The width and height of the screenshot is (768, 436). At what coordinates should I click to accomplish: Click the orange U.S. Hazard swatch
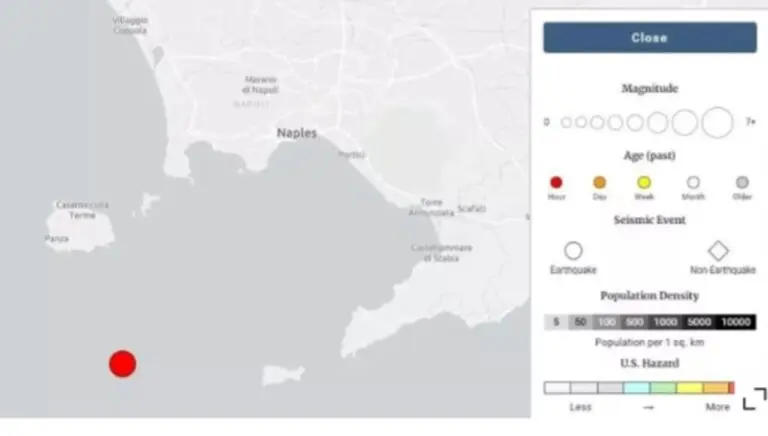coord(716,388)
